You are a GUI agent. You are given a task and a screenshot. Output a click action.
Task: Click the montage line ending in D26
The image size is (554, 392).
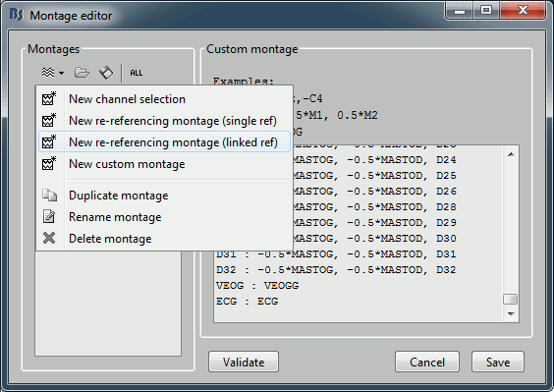point(374,192)
